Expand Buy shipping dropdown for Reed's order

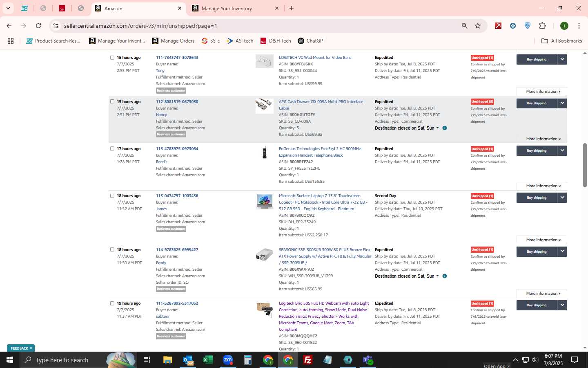click(562, 150)
